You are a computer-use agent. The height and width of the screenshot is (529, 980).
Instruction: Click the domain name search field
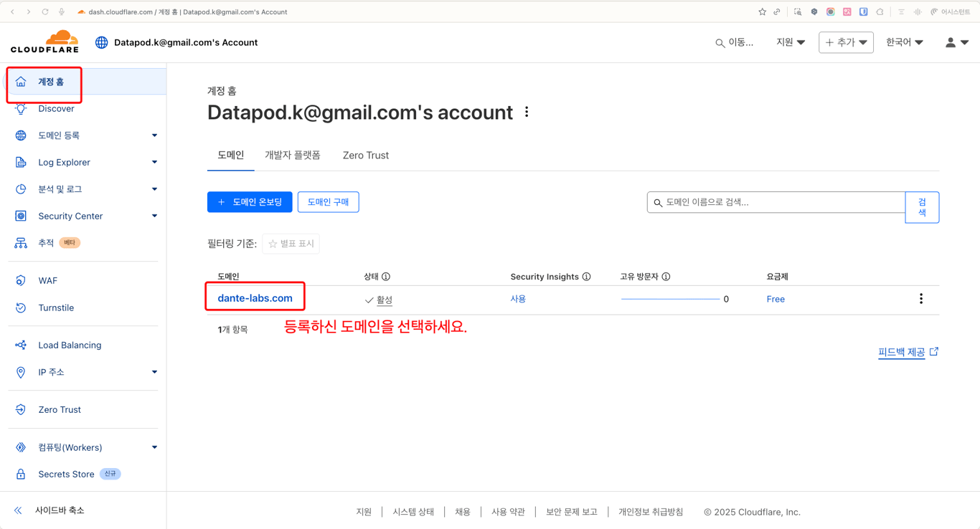[x=776, y=202]
